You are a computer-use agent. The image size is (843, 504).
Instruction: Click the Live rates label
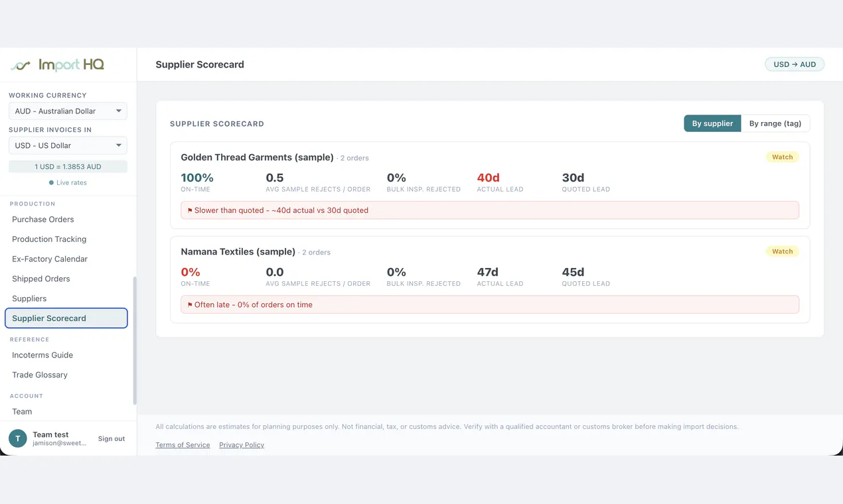tap(72, 182)
